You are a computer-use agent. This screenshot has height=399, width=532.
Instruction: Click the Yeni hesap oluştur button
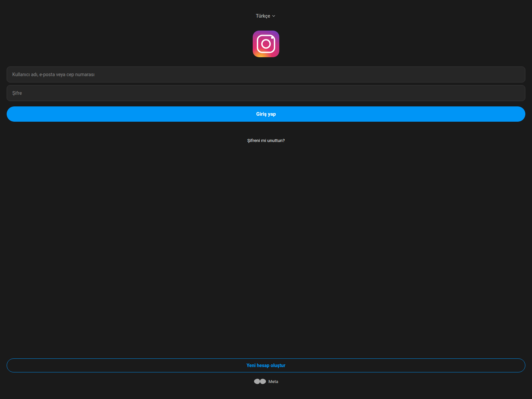click(266, 365)
